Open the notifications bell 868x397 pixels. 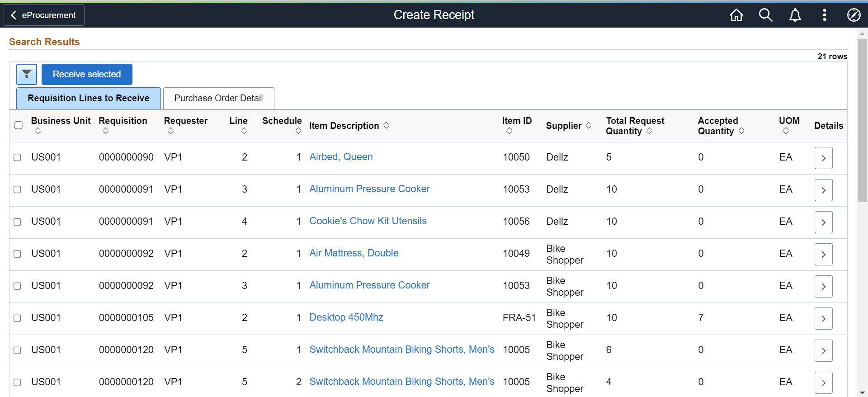click(795, 15)
